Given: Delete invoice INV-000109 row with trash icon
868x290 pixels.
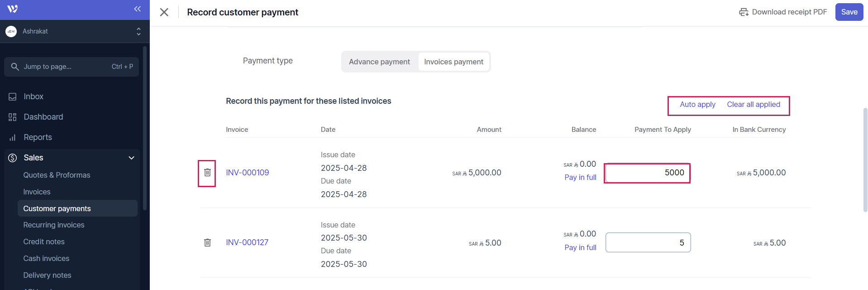Looking at the screenshot, I should tap(207, 173).
